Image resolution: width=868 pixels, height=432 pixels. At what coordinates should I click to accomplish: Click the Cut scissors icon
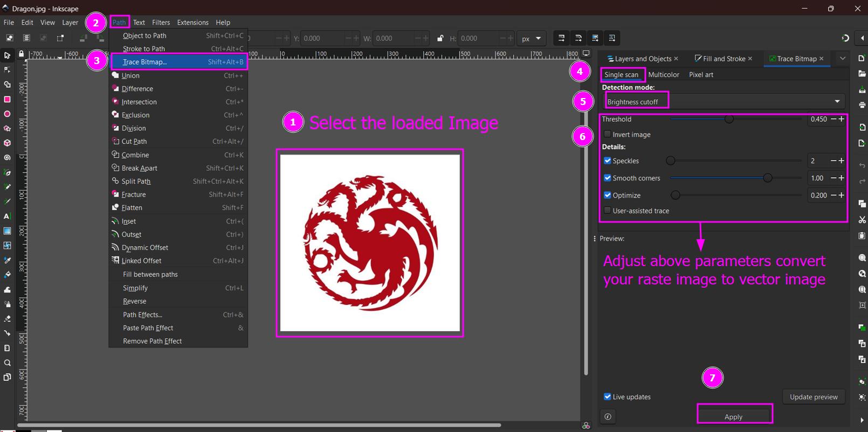point(862,220)
